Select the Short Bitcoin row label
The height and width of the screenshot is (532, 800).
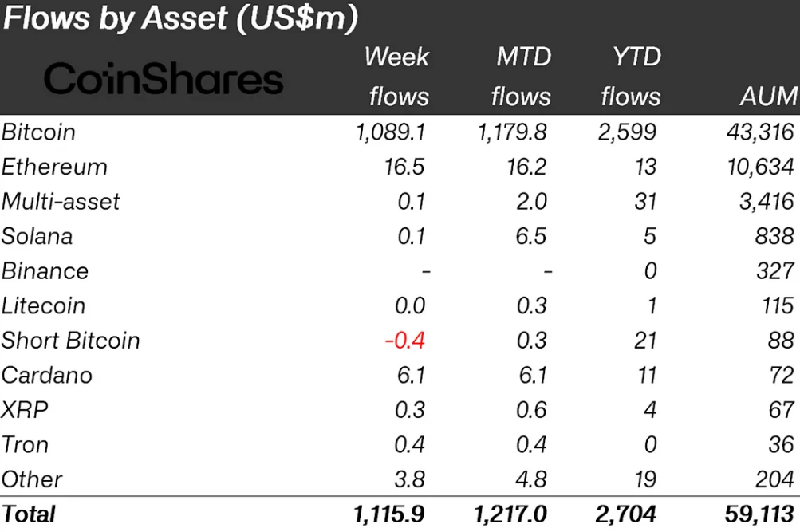[x=70, y=341]
